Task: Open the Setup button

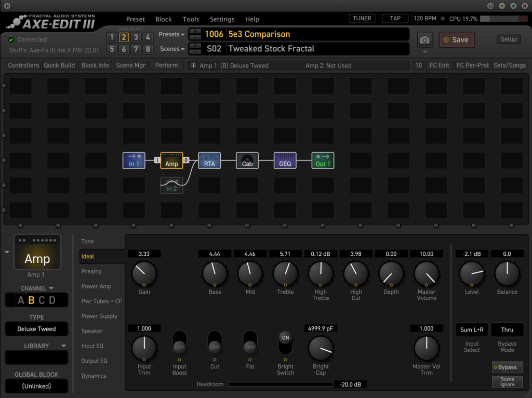Action: [x=509, y=39]
